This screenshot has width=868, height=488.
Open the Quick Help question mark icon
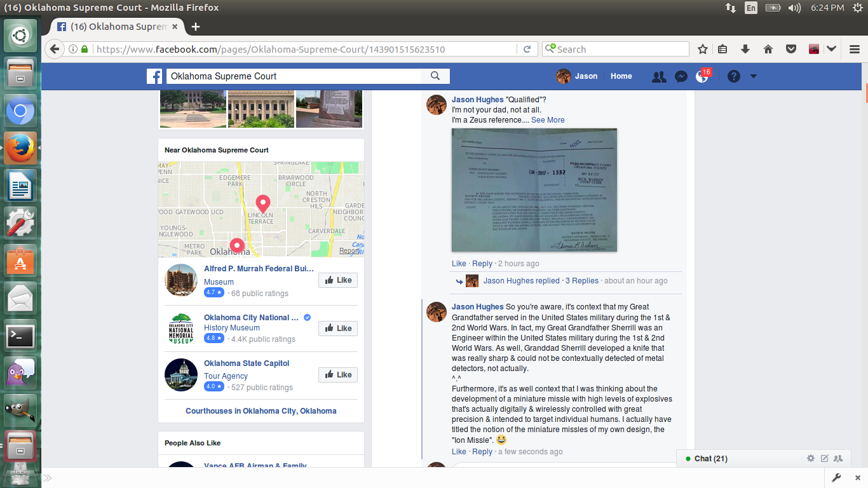coord(734,76)
